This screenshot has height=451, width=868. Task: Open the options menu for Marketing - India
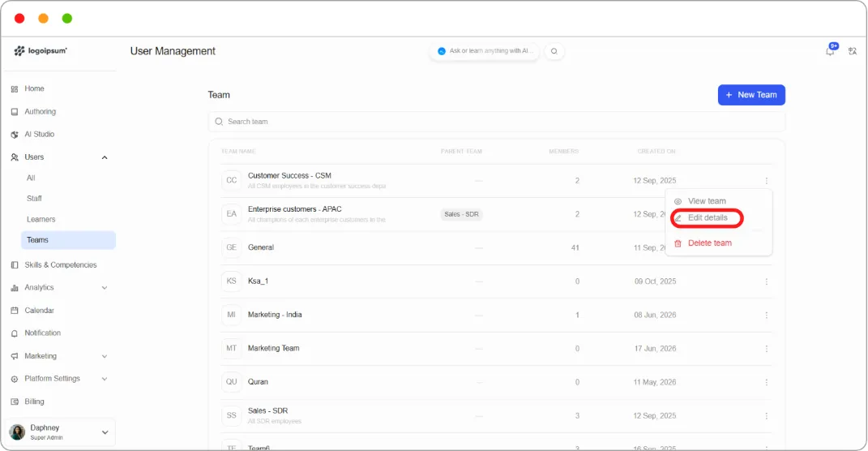coord(766,316)
